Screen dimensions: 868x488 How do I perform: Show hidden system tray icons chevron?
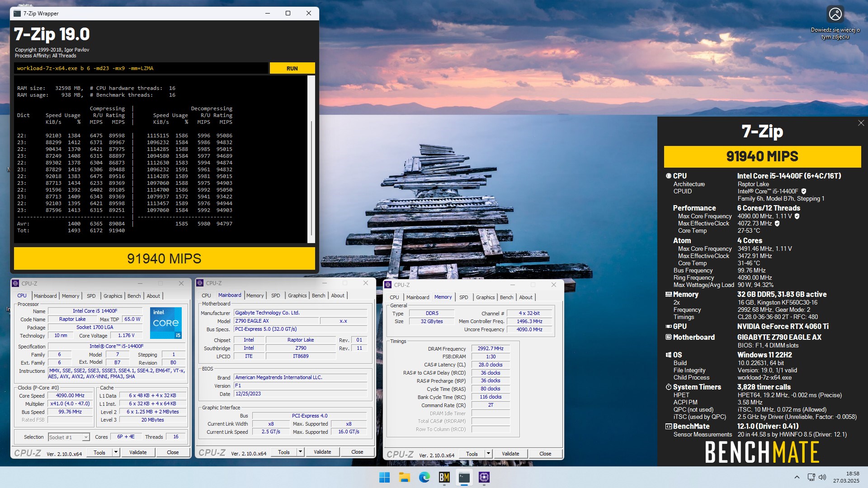tap(797, 477)
